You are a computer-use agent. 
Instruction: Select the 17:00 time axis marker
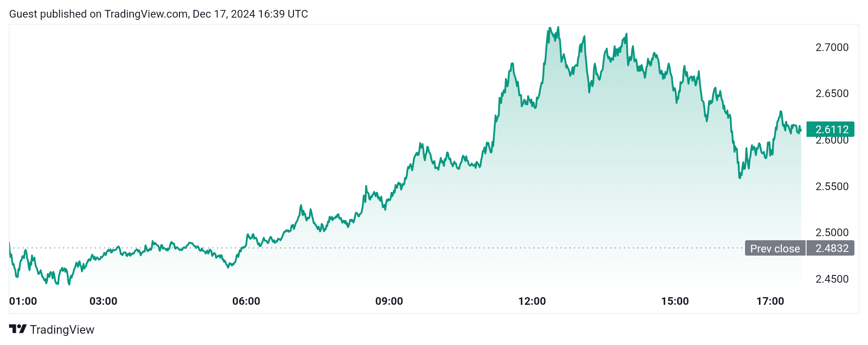pos(770,301)
